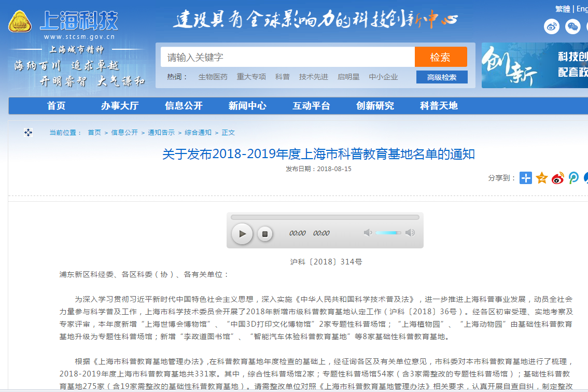Viewport: 588px width, 392px height.
Task: Share article via red Sina Weibo icon
Action: [x=558, y=178]
